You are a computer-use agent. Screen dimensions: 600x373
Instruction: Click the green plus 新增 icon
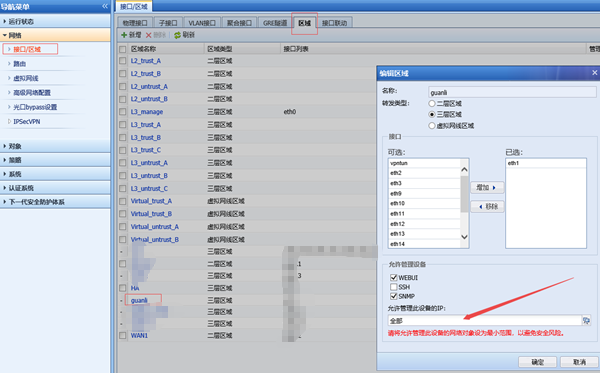tap(124, 35)
